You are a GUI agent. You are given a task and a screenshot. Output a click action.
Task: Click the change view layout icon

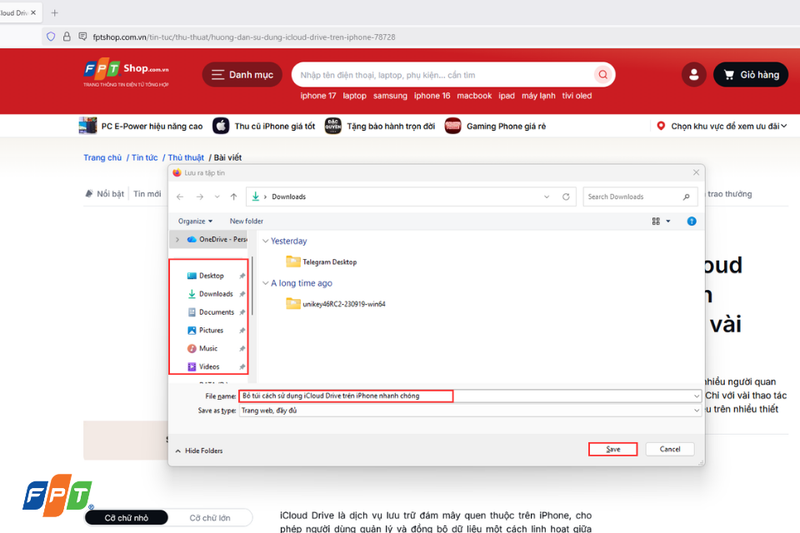(656, 221)
